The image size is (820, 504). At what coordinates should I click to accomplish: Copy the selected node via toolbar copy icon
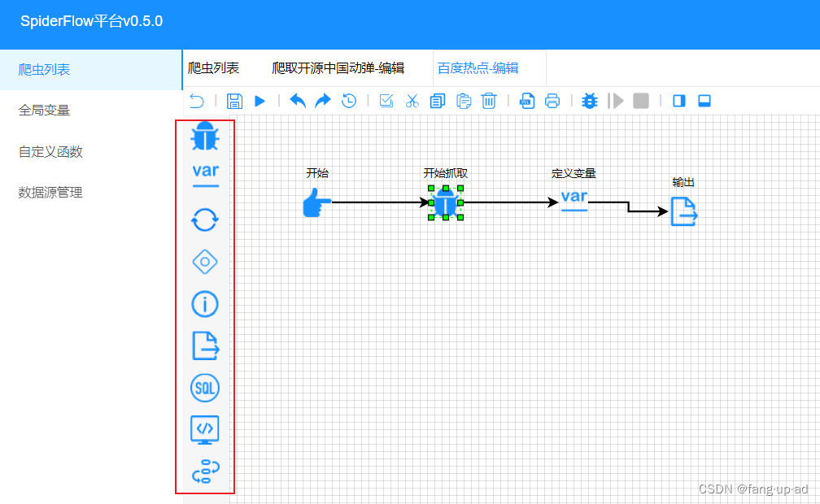438,100
